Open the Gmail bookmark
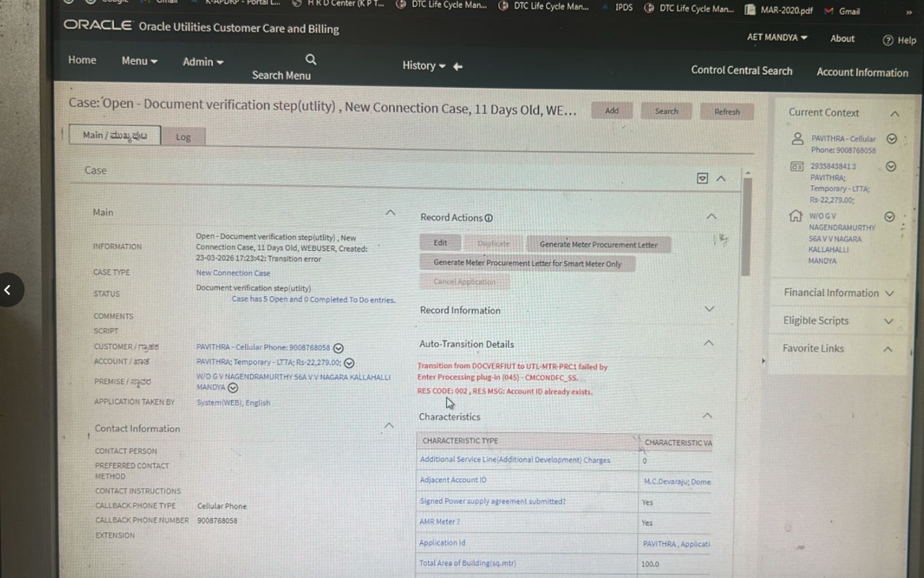 coord(842,11)
